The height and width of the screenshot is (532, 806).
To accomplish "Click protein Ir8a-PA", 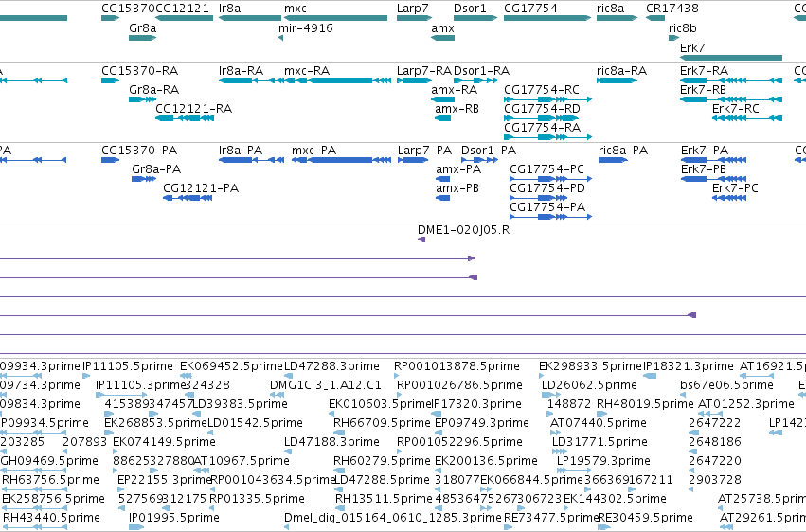I will 241,150.
